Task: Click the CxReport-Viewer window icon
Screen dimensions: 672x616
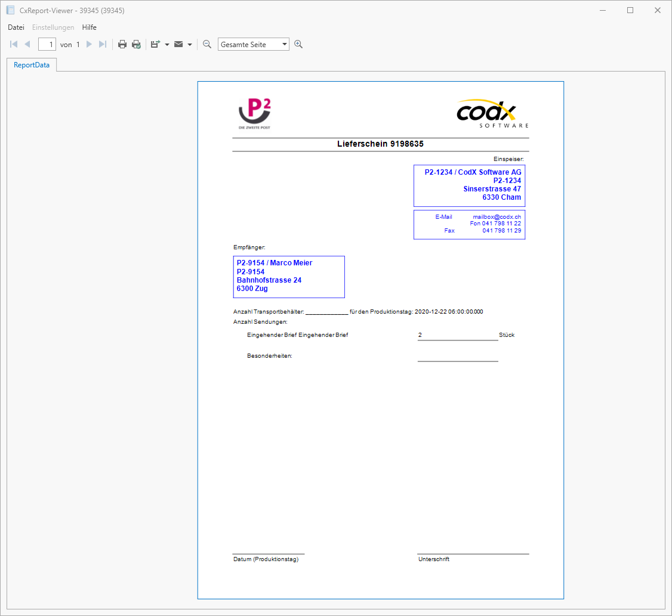Action: pos(9,10)
